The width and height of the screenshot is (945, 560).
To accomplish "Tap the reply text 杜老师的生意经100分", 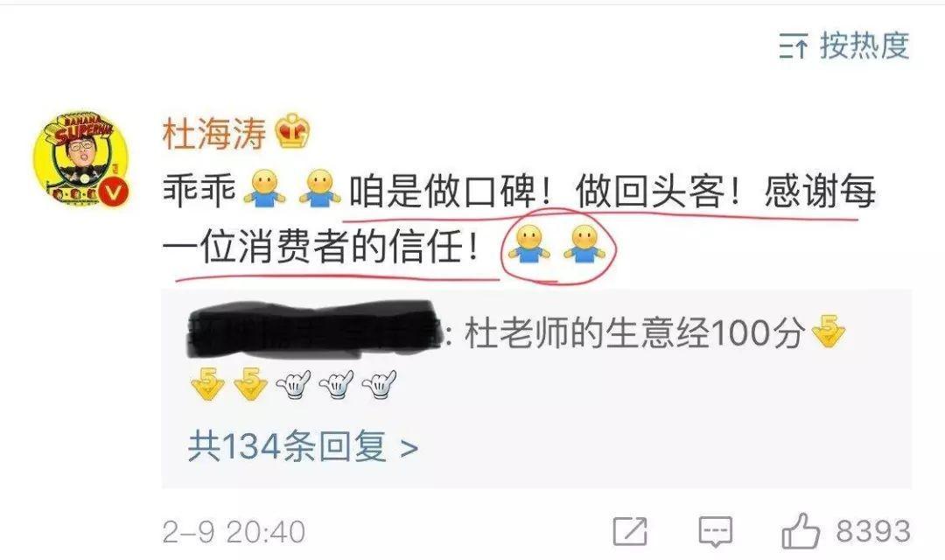I will point(634,332).
